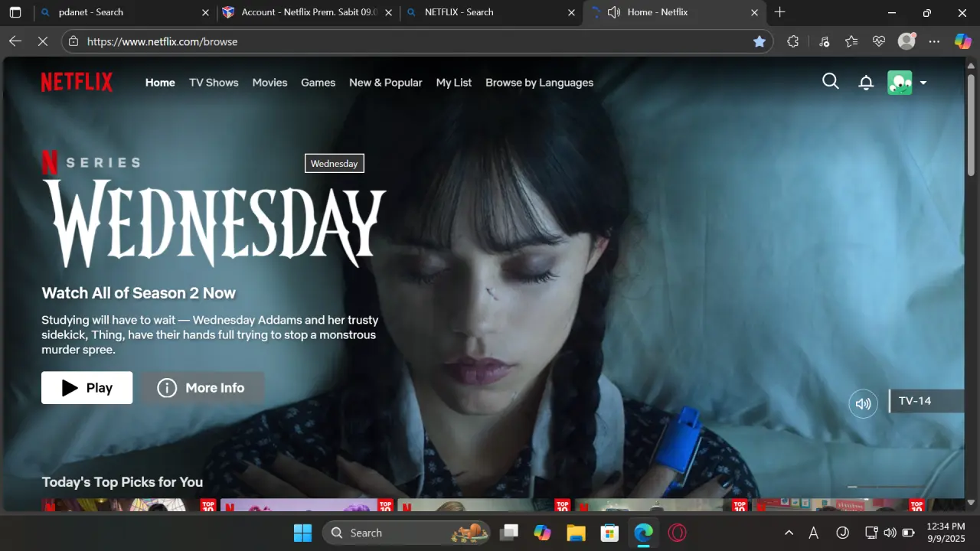980x551 pixels.
Task: Open Microsoft Store from the taskbar
Action: tap(609, 533)
